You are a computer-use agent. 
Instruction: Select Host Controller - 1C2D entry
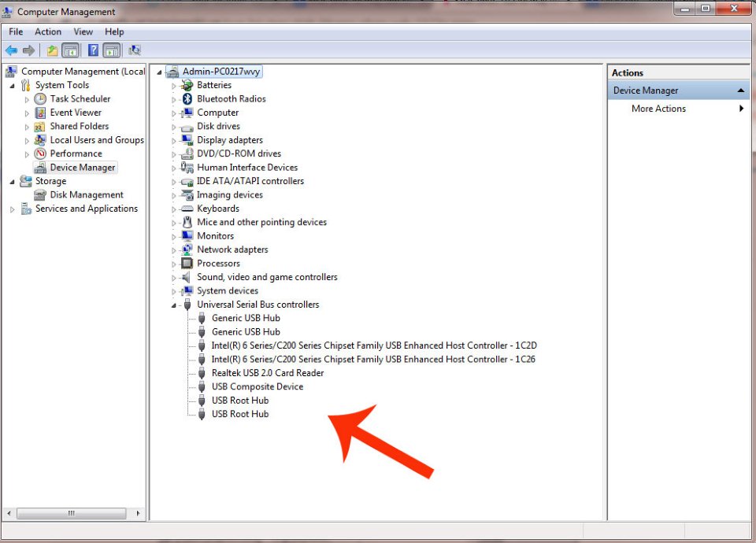tap(373, 345)
